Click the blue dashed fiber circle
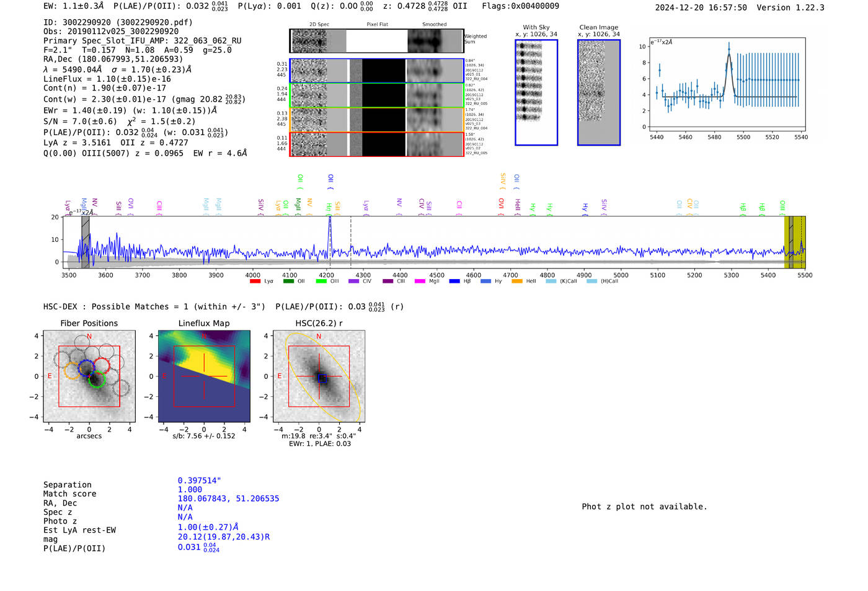 [x=87, y=367]
